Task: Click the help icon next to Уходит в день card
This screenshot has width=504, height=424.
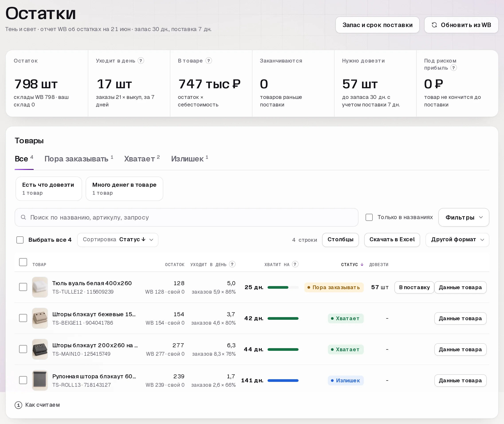Action: (141, 61)
